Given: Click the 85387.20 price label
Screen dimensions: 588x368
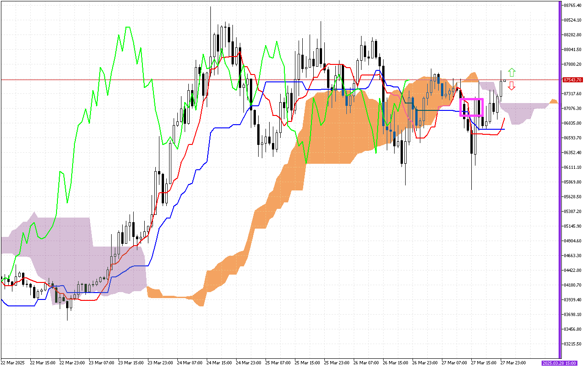Looking at the screenshot, I should [x=572, y=212].
